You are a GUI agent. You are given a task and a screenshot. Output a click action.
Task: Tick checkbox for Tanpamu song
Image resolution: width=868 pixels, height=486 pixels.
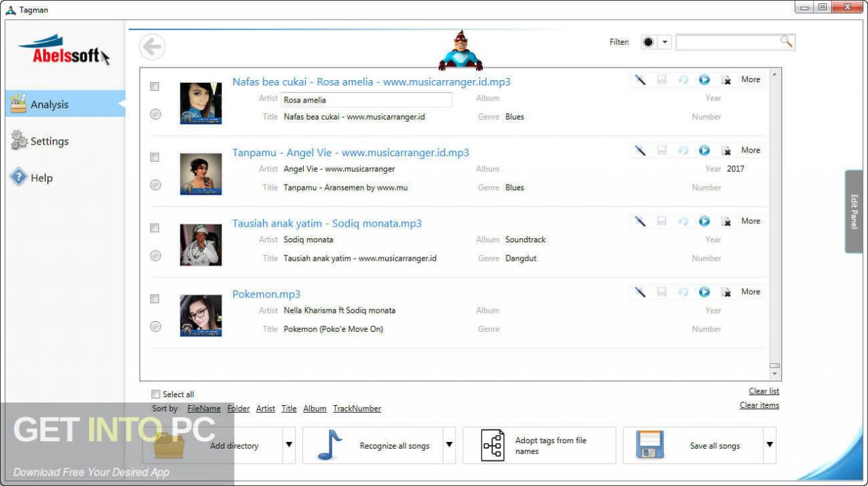tap(155, 157)
